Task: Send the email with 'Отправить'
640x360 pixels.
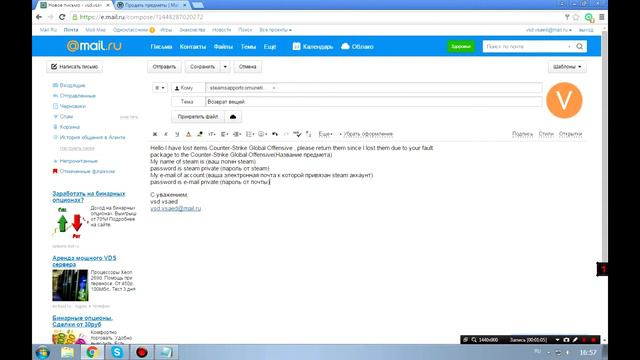Action: (x=164, y=67)
